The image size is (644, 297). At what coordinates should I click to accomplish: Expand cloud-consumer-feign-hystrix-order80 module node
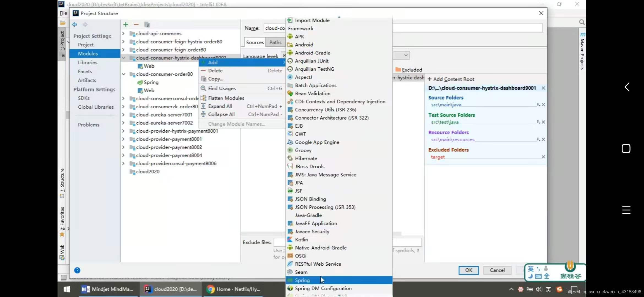[123, 42]
